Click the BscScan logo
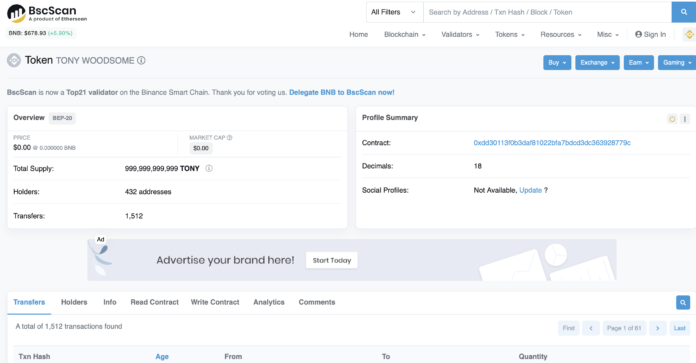 pos(47,13)
